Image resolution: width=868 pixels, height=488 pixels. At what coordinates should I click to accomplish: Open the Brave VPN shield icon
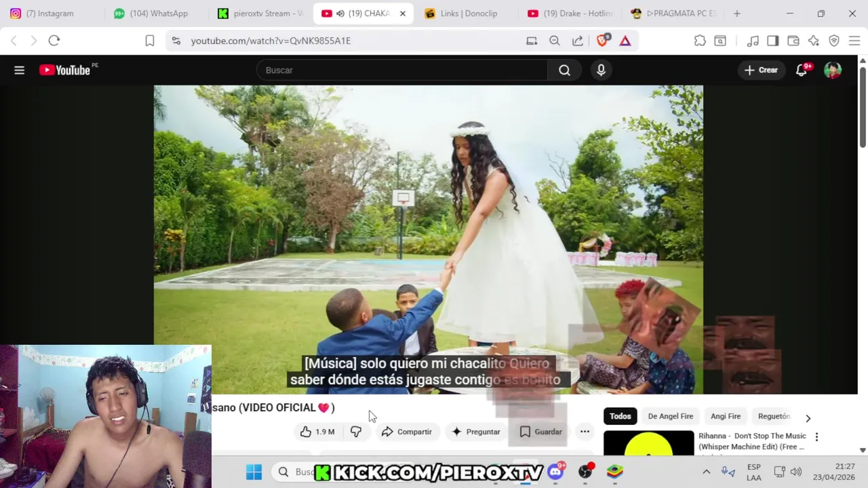click(834, 41)
